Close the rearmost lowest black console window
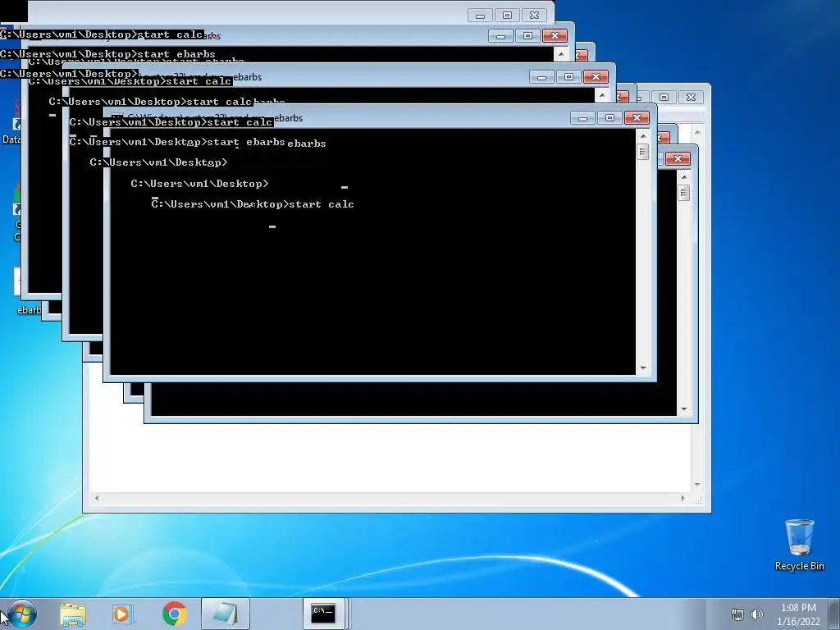Image resolution: width=840 pixels, height=630 pixels. coord(678,159)
